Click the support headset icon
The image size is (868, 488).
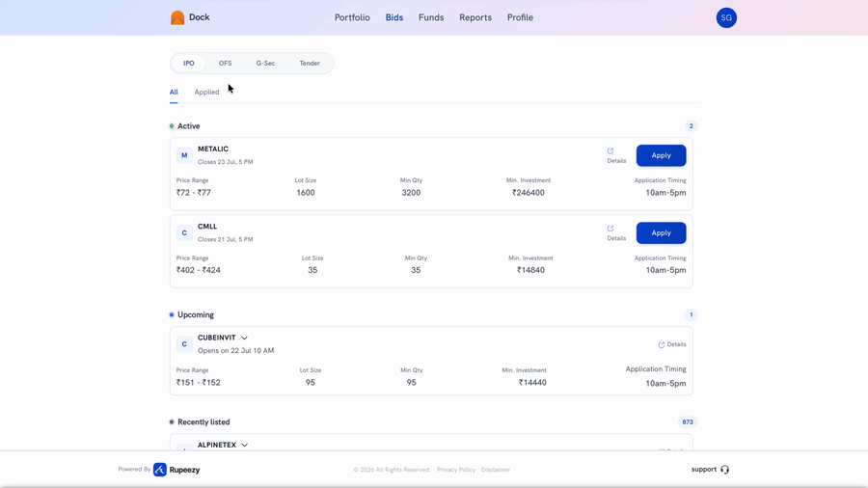(x=725, y=470)
